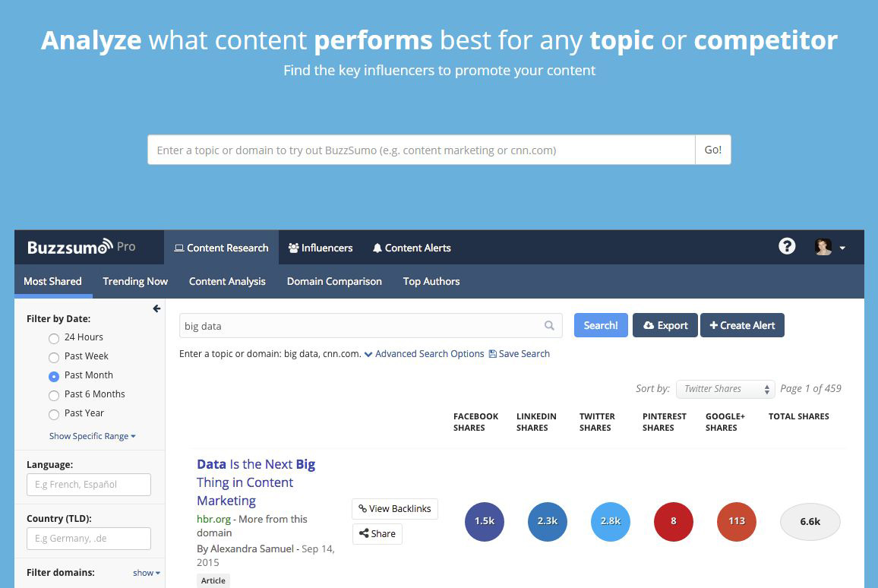Click the Share button for the article
The width and height of the screenshot is (878, 588).
[377, 533]
